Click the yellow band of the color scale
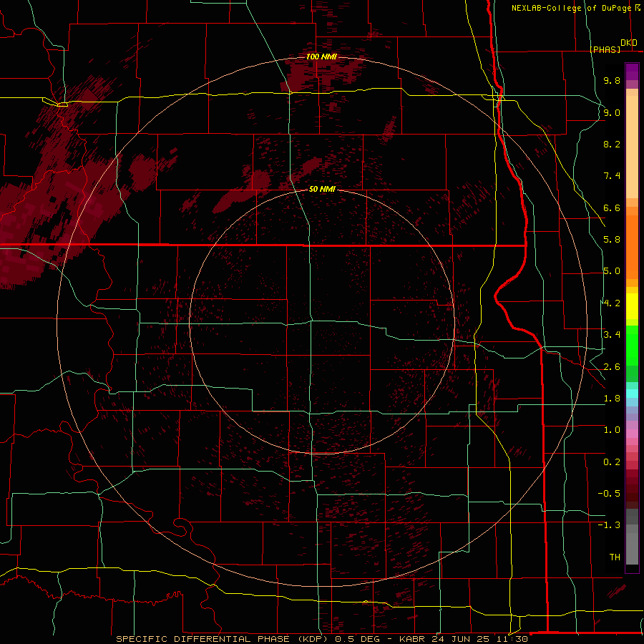Viewport: 644px width, 644px height. pyautogui.click(x=632, y=306)
